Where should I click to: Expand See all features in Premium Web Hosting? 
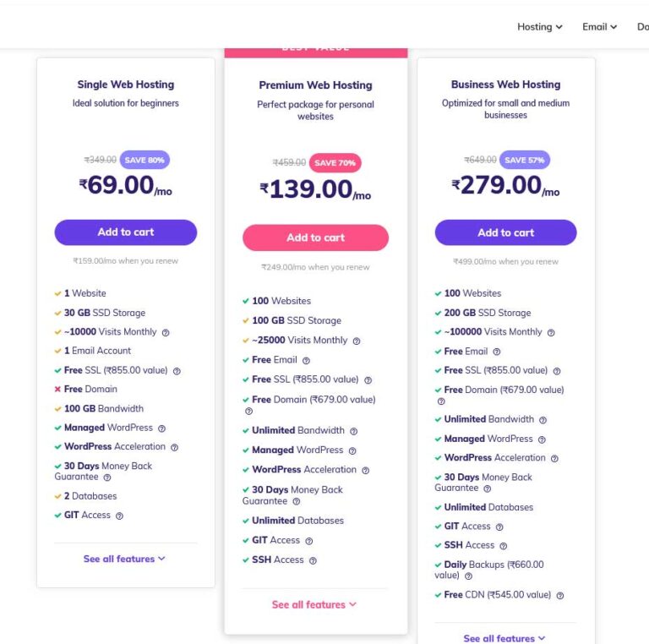coord(314,604)
